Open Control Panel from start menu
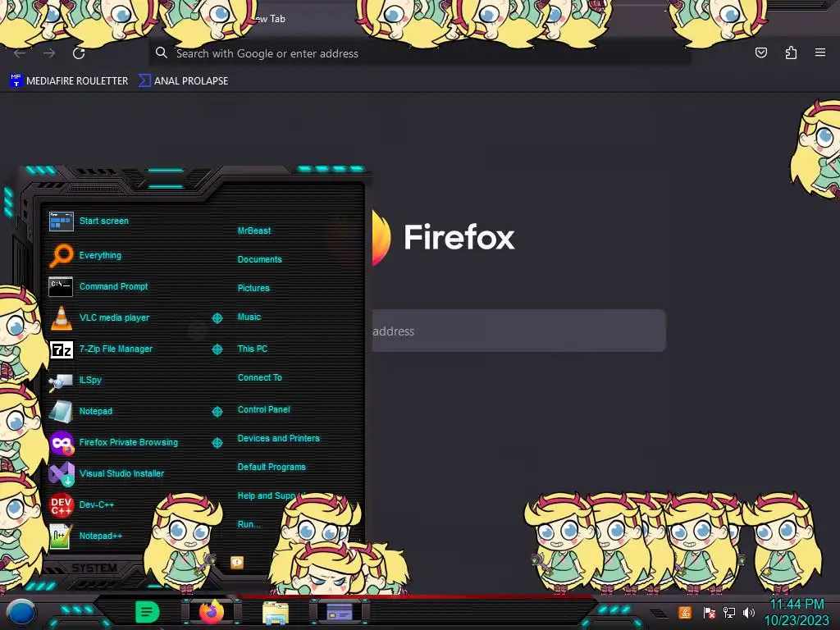Screen dimensions: 840x630 click(264, 409)
